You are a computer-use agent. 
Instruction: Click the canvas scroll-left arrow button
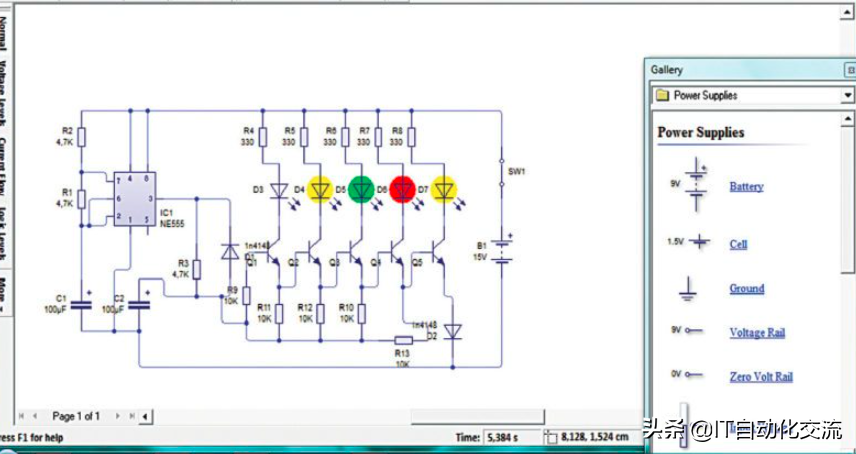146,417
